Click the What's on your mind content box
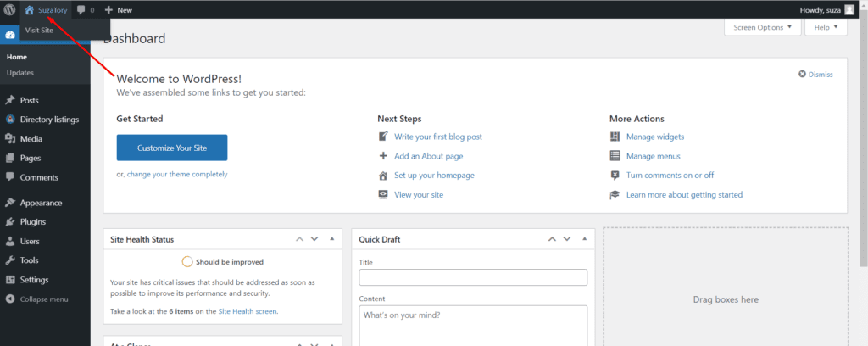This screenshot has height=346, width=868. point(473,326)
